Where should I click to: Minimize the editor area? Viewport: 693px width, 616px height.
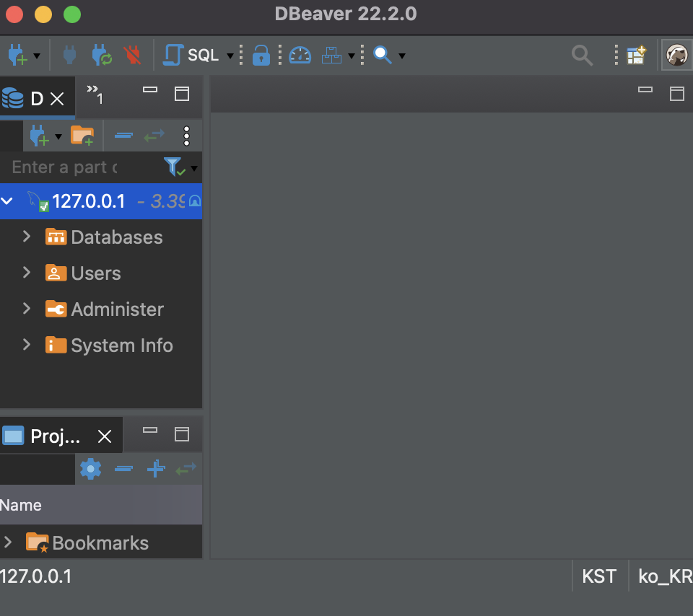(645, 89)
